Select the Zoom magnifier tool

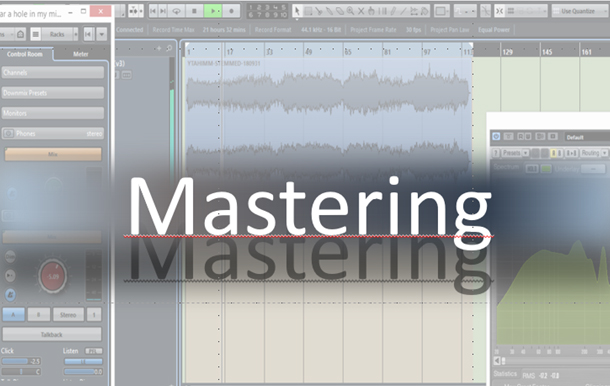pyautogui.click(x=350, y=11)
